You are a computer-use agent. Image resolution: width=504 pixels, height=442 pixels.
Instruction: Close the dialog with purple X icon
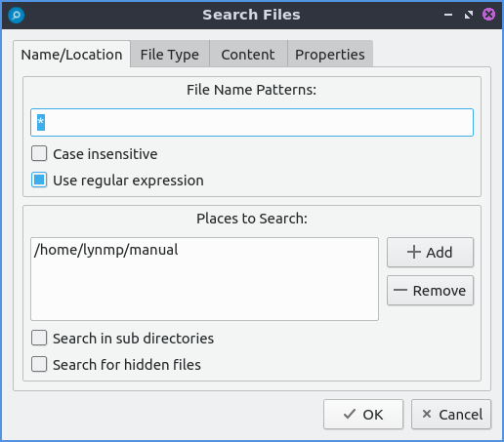(x=488, y=15)
